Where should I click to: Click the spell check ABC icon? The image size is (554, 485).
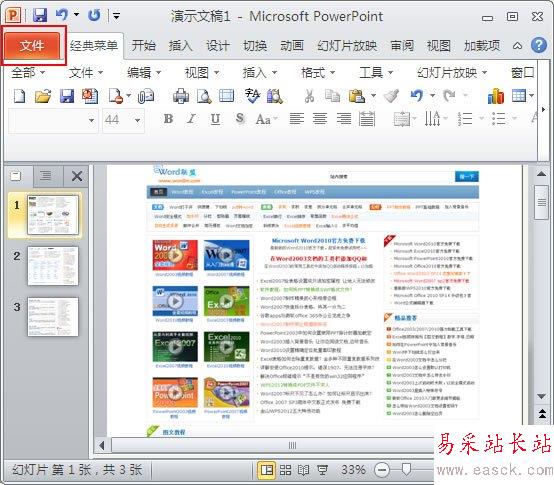[252, 96]
